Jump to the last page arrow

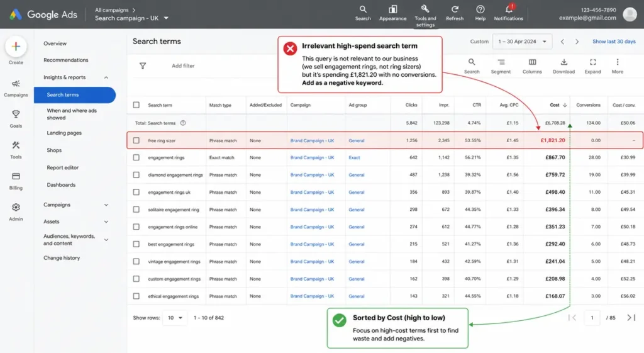click(x=631, y=318)
